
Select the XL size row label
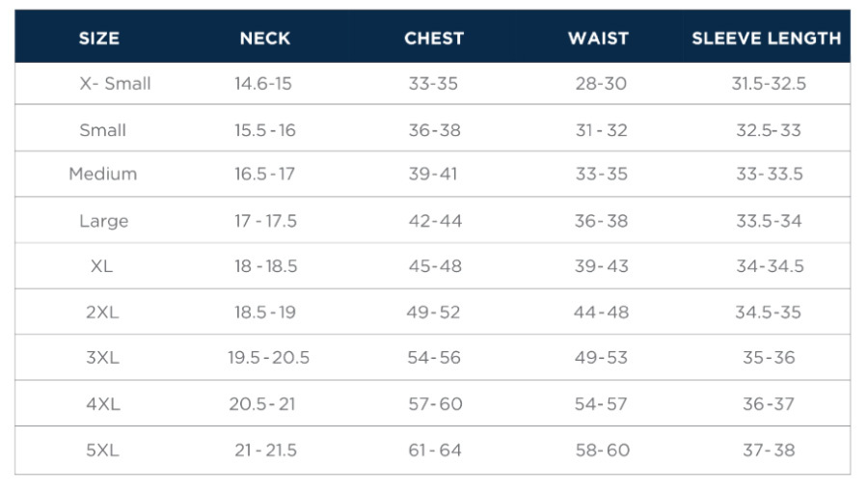(101, 266)
